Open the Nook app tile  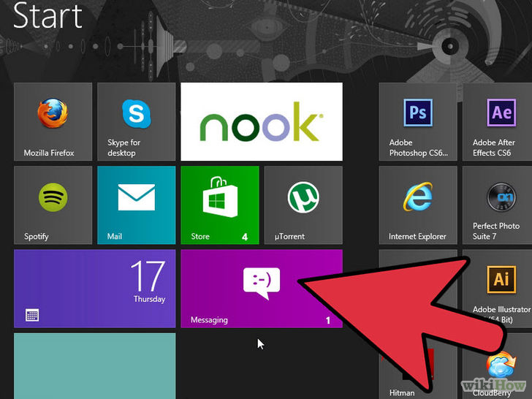point(262,121)
